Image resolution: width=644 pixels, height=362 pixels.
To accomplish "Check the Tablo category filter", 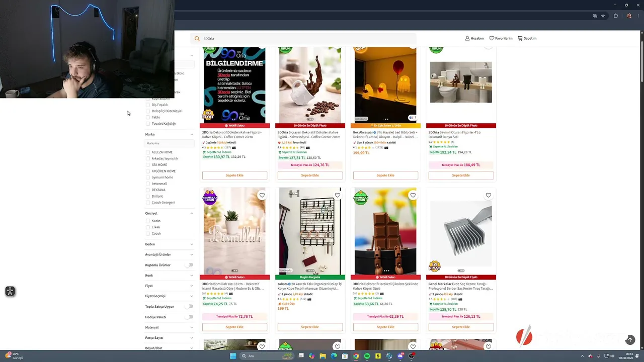I will pyautogui.click(x=148, y=117).
